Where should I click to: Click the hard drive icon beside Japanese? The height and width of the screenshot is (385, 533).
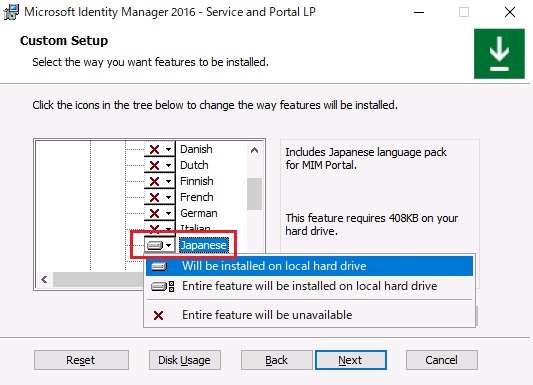155,245
